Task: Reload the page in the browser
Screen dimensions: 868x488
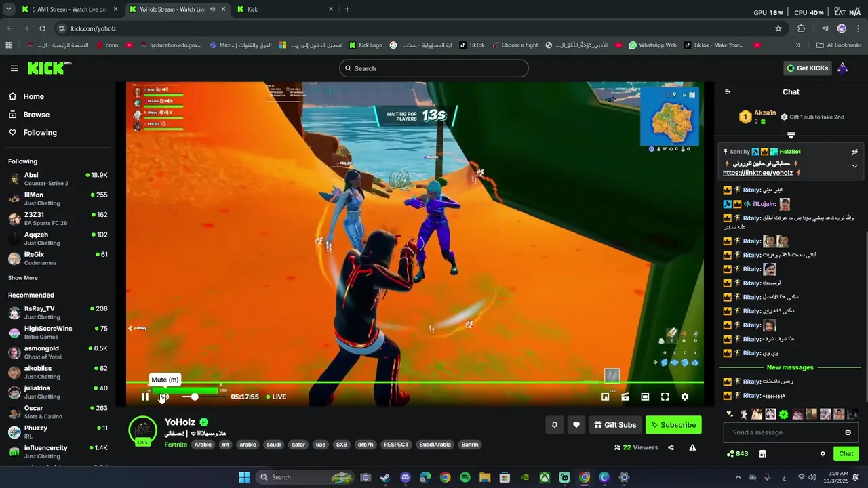Action: click(x=42, y=28)
